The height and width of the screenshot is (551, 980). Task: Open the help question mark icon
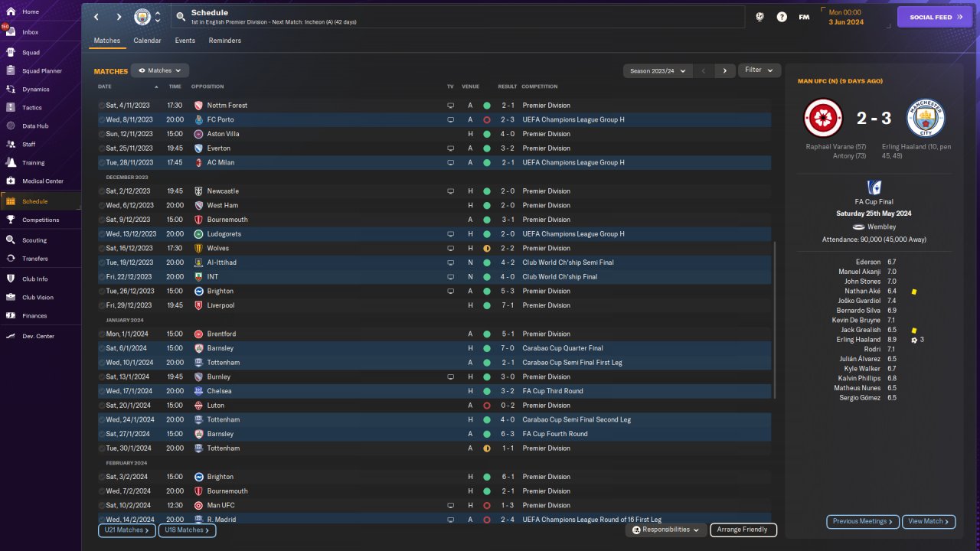click(x=782, y=17)
